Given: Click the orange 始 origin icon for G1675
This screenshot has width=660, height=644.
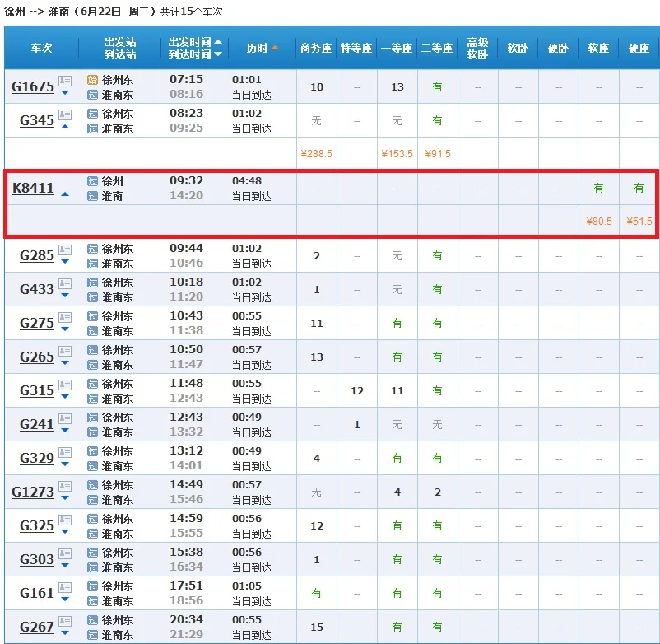Looking at the screenshot, I should (x=92, y=80).
